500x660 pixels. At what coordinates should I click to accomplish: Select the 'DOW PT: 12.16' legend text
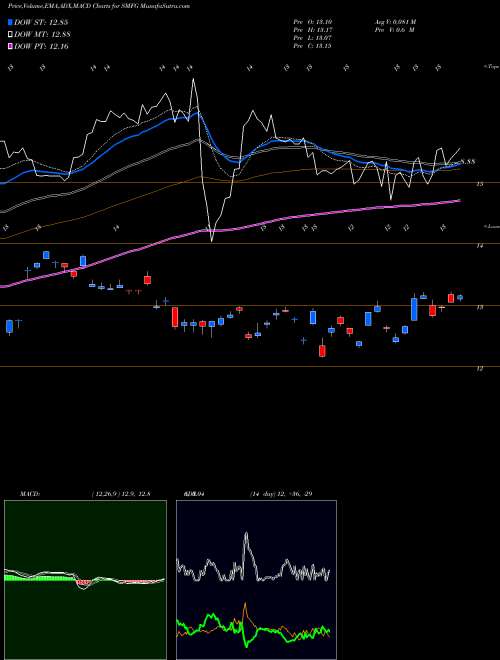(41, 46)
